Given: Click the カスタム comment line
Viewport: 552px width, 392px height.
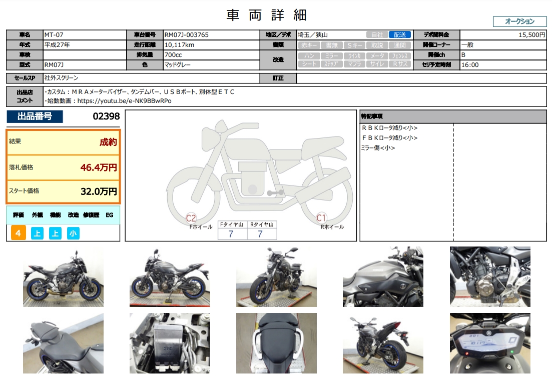Looking at the screenshot, I should click(x=140, y=92).
